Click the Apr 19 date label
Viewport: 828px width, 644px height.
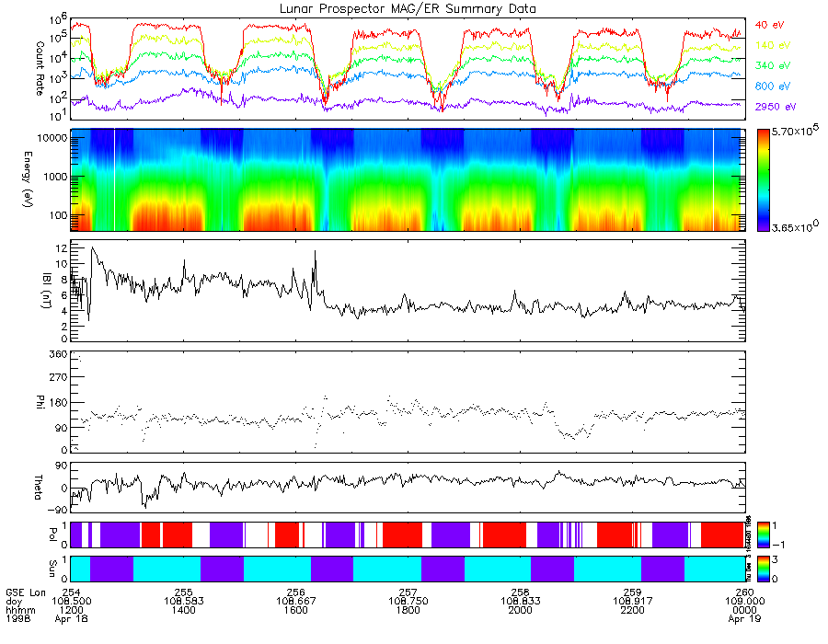tap(744, 618)
